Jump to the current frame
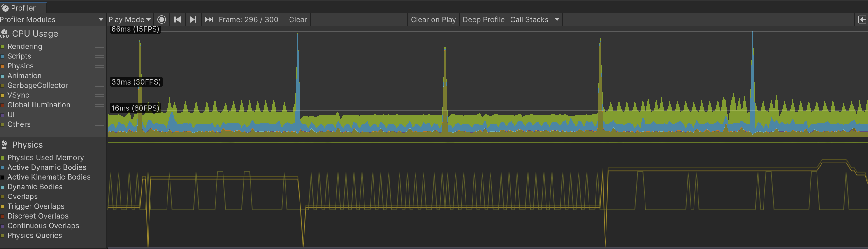Screen dimensions: 868x249 tap(209, 19)
